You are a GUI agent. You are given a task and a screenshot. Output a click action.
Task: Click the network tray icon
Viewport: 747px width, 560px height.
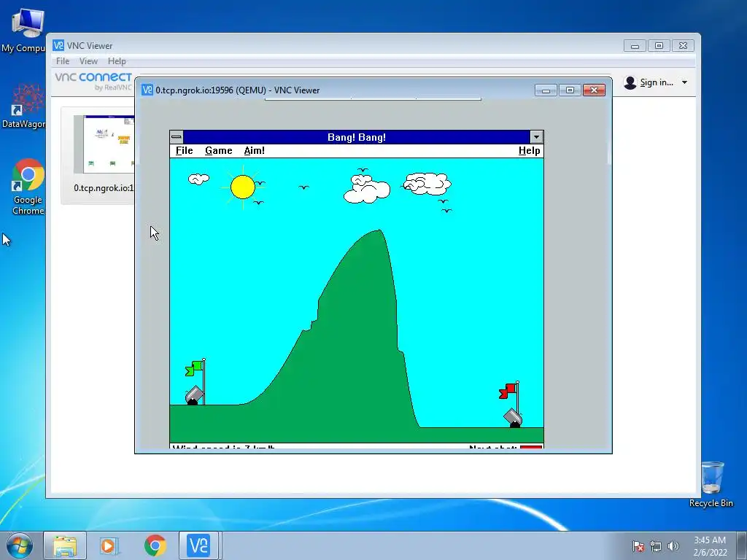pos(656,546)
